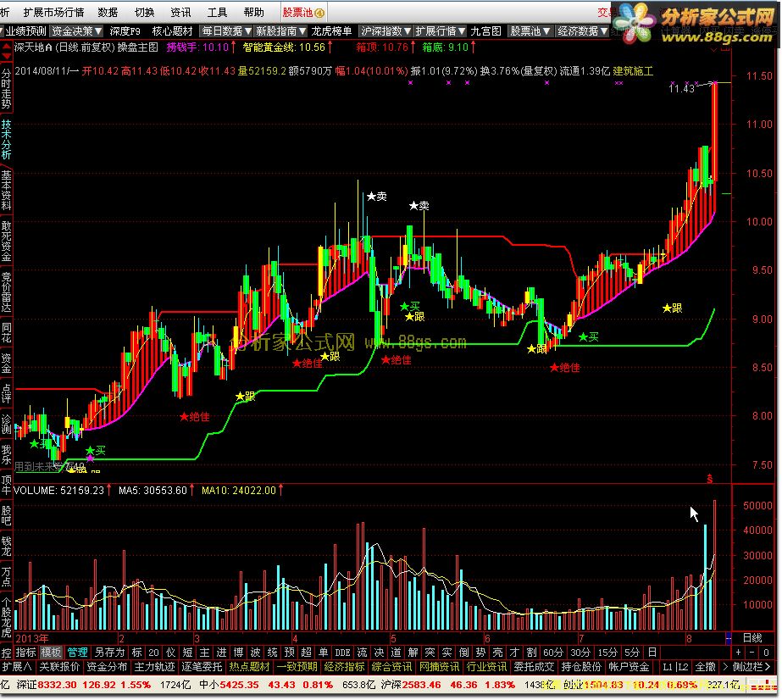Click the red up arrow icon
Screen dimensions: 782x700
(7, 47)
